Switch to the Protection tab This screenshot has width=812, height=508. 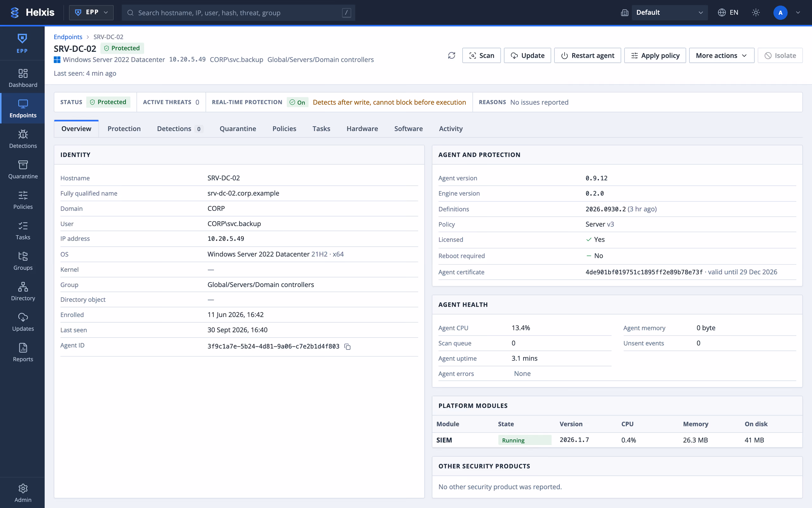(124, 129)
